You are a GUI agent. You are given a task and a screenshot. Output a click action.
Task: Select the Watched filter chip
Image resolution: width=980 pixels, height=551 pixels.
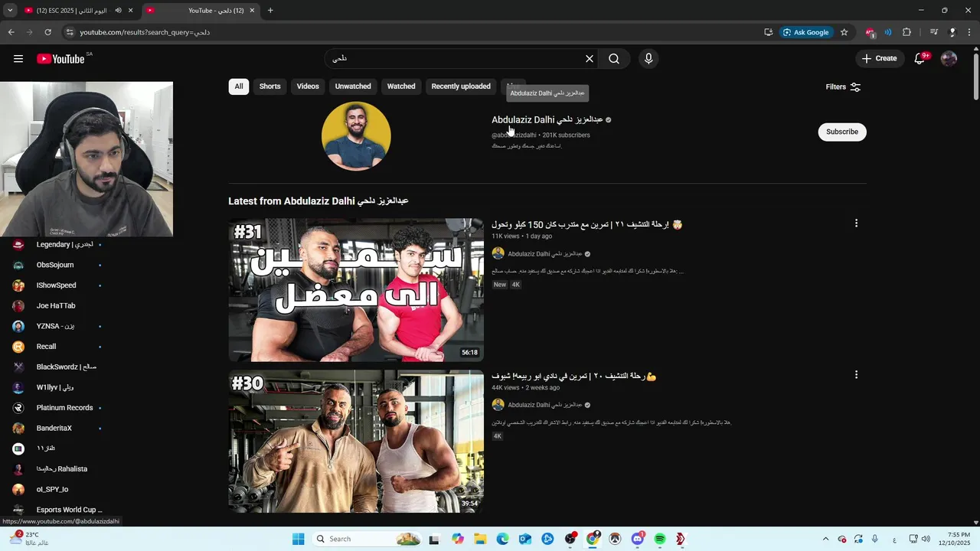coord(401,86)
